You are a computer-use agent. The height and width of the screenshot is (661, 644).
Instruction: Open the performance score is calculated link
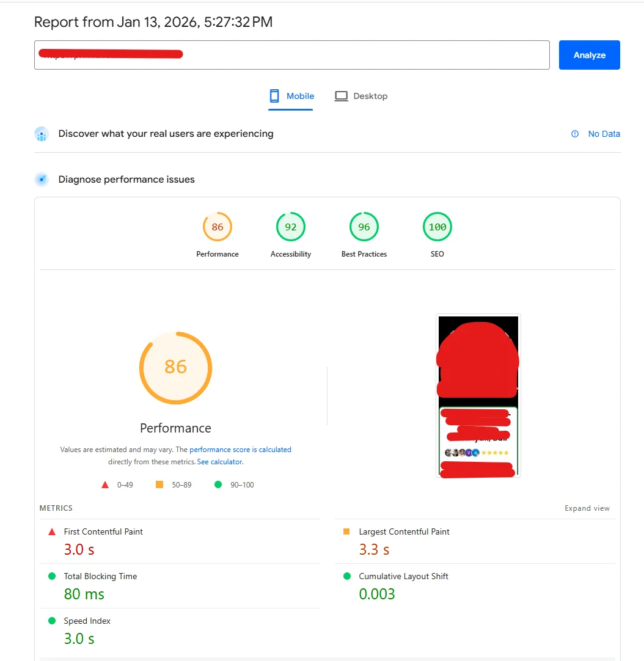tap(240, 449)
